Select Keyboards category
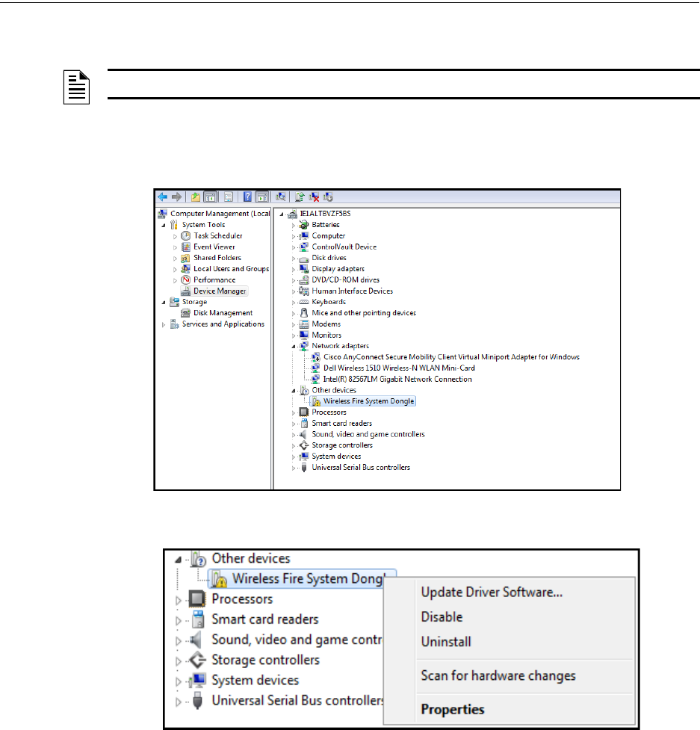Viewport: 700px width, 730px height. tap(329, 302)
